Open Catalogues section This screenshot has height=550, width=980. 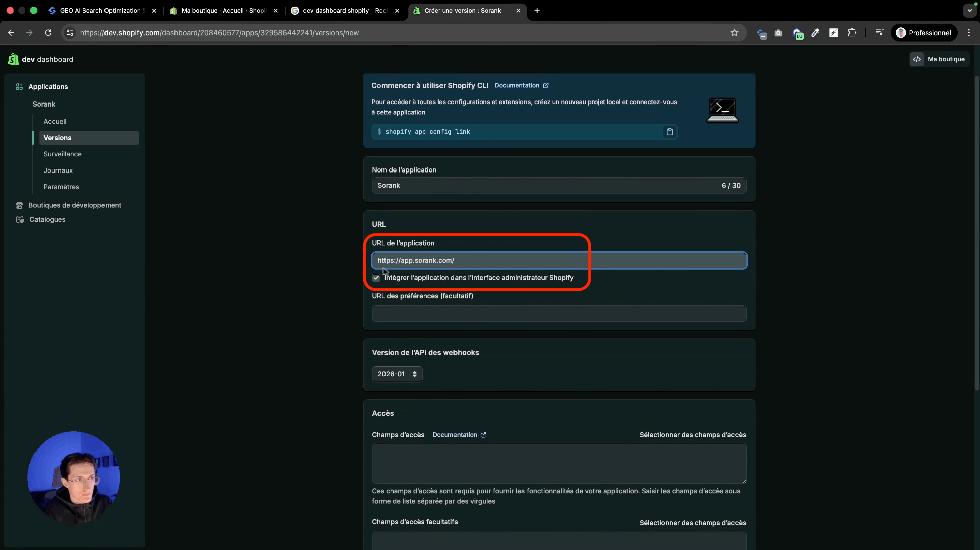47,219
